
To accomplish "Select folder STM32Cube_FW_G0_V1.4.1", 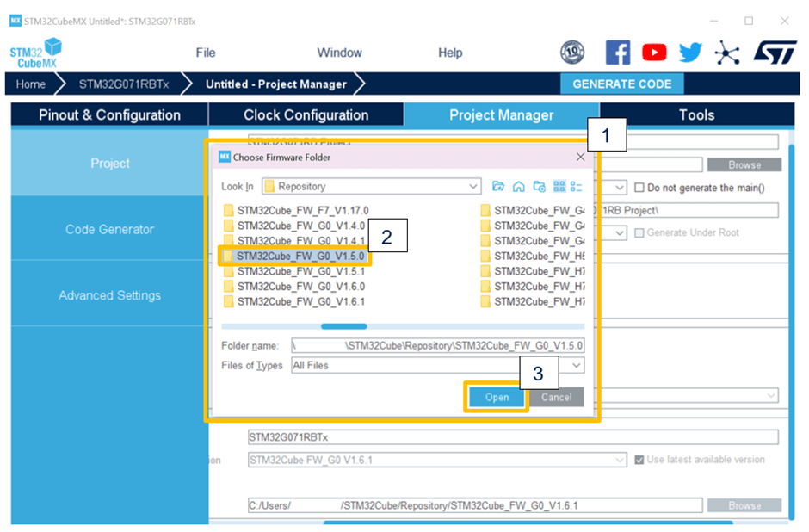I will [x=294, y=240].
